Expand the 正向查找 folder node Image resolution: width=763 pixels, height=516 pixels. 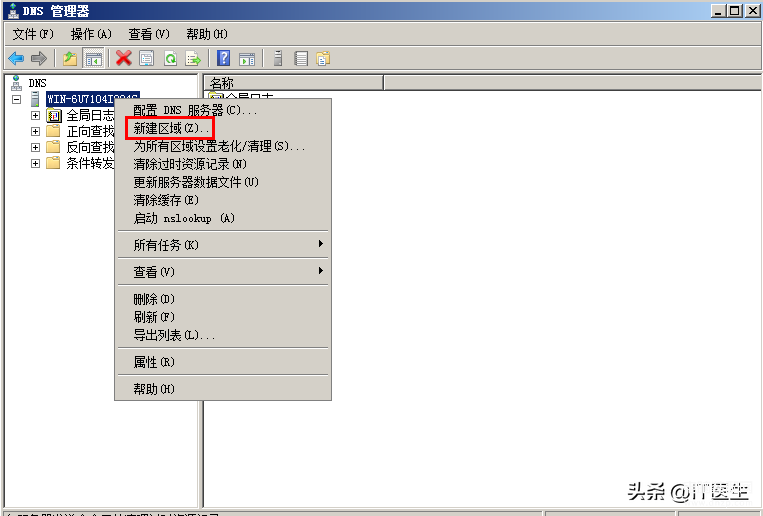(x=35, y=131)
